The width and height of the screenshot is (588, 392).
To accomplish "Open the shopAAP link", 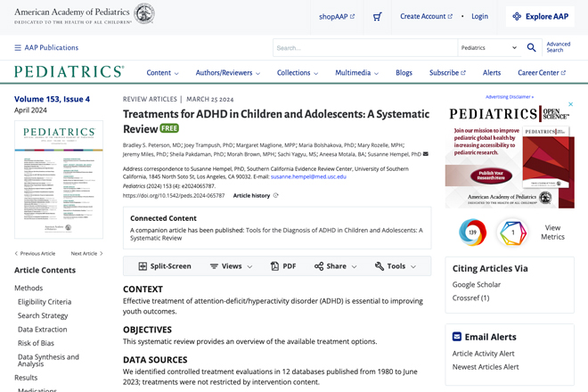I will click(337, 17).
